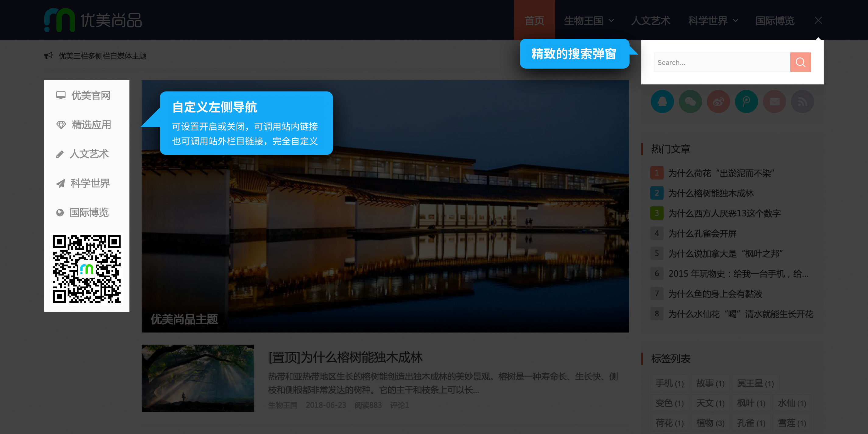
Task: Open hot article 为什么西方人厌恶13这个数字
Action: pos(725,213)
